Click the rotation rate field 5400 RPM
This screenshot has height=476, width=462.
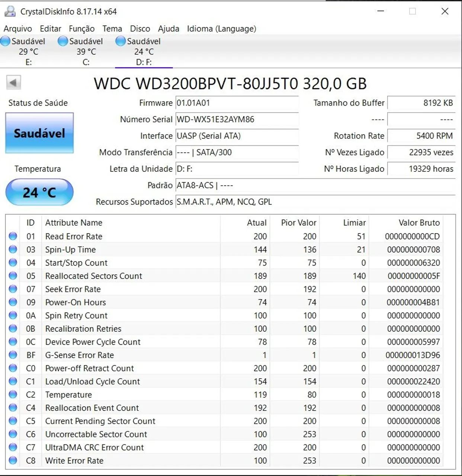tap(421, 136)
